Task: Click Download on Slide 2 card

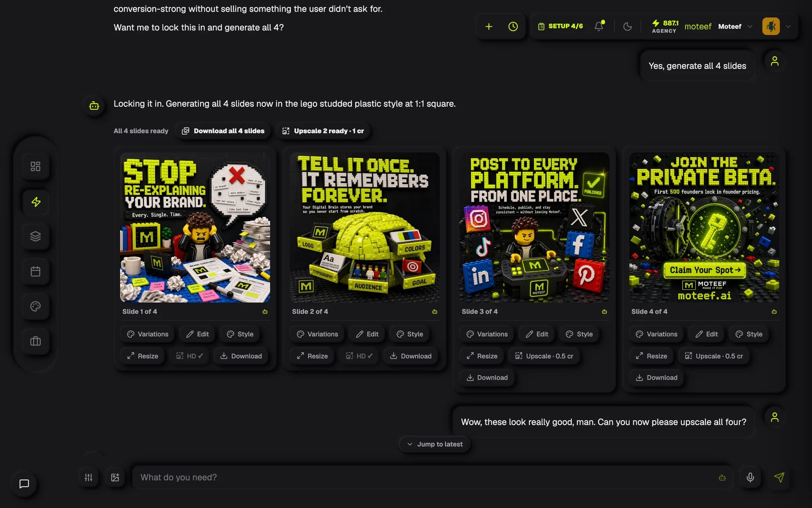Action: (411, 356)
